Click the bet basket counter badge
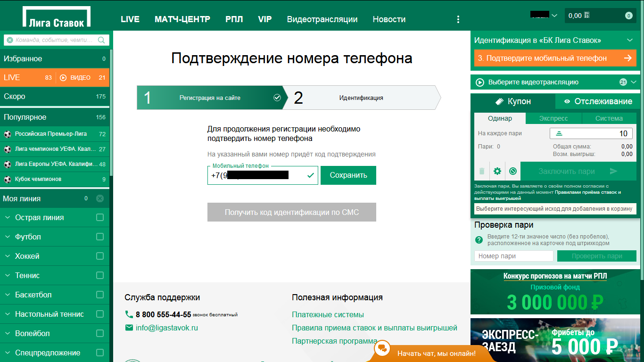This screenshot has width=644, height=362. [x=628, y=16]
